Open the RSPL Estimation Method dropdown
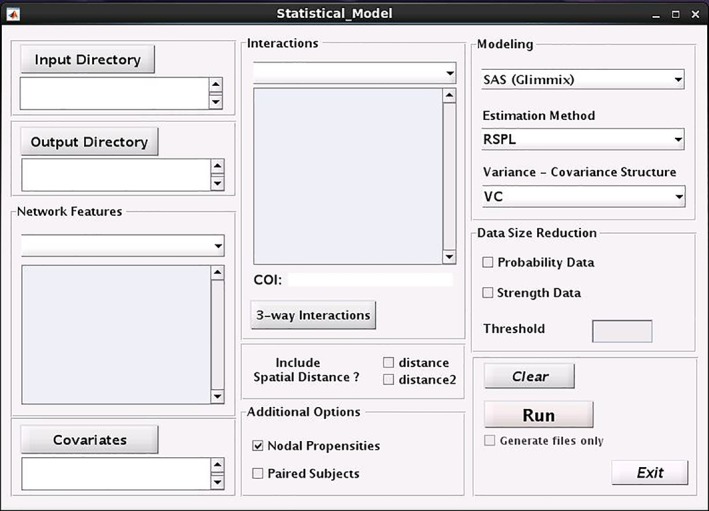 coord(583,139)
